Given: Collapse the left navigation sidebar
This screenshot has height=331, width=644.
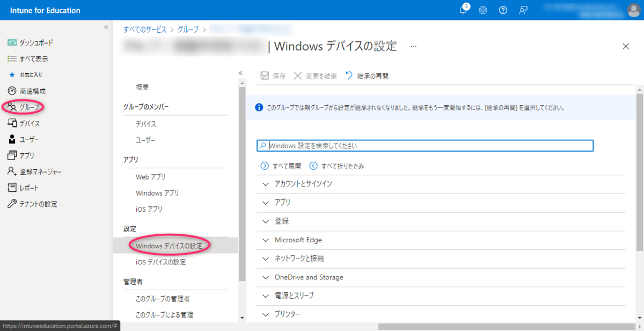Looking at the screenshot, I should (106, 27).
